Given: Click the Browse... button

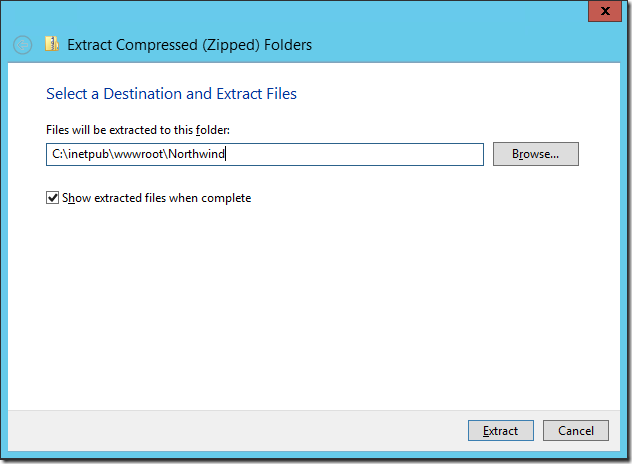Looking at the screenshot, I should [x=535, y=154].
